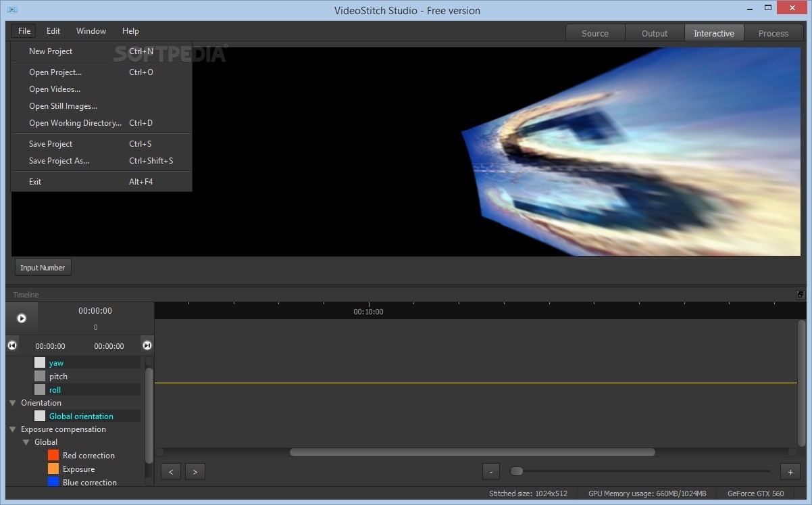Open the File menu

pos(24,31)
